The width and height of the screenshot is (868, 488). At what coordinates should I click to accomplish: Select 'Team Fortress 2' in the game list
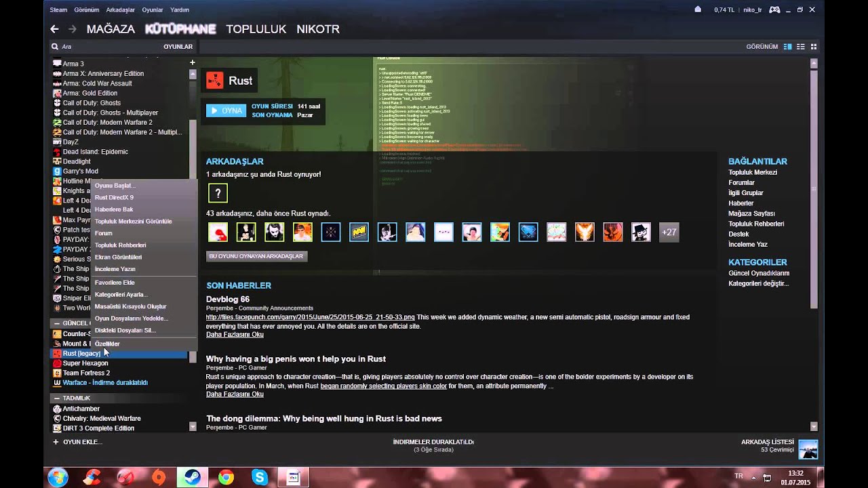(x=86, y=373)
